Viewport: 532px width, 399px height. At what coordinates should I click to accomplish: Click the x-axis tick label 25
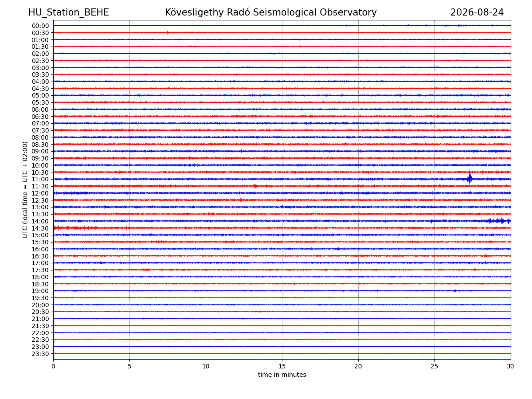[x=434, y=366]
